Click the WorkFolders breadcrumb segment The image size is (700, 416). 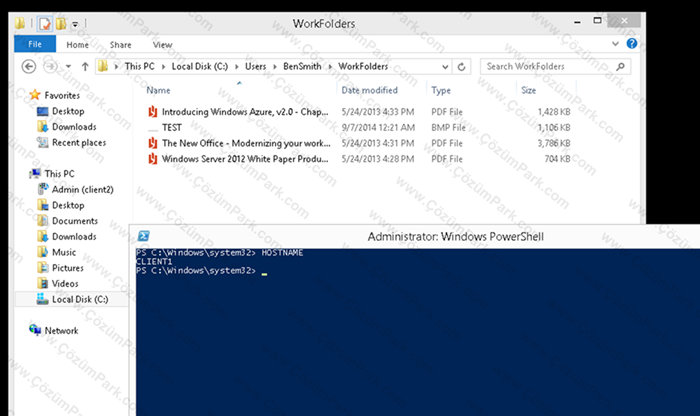point(363,67)
